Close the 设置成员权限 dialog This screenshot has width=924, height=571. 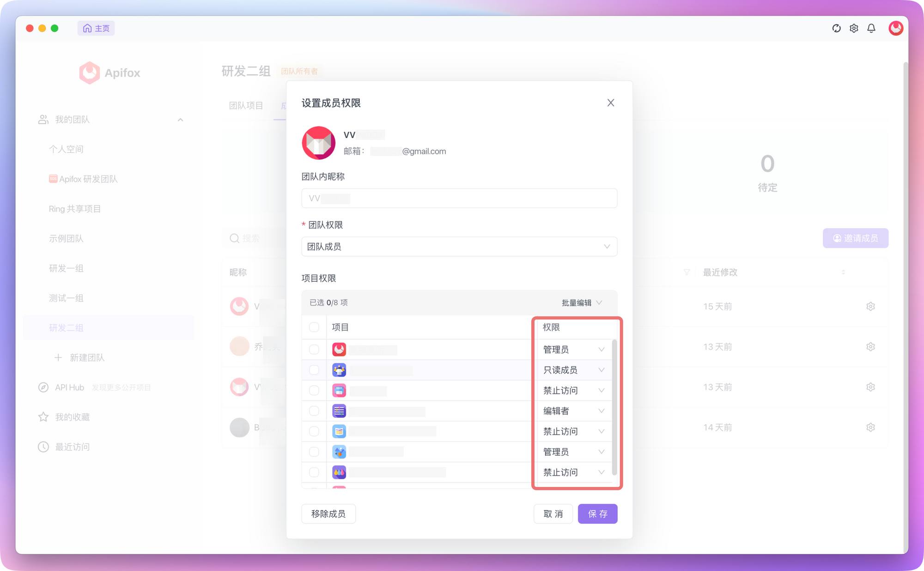point(611,103)
